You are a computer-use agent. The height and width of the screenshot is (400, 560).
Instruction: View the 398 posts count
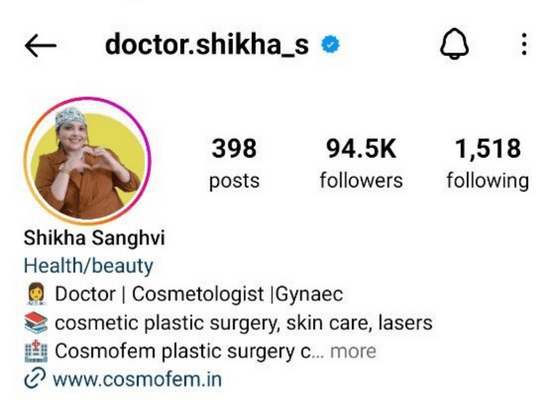tap(234, 164)
